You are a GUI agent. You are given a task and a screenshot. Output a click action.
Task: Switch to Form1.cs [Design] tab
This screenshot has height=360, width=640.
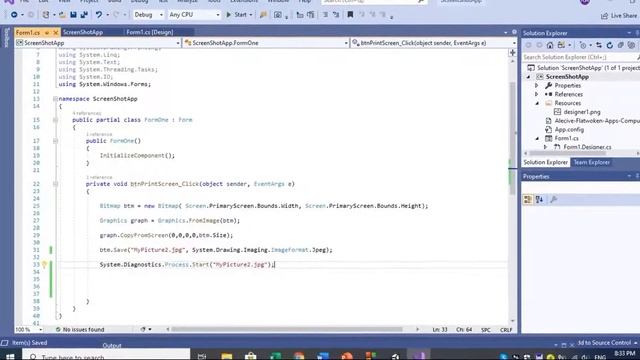(x=149, y=32)
